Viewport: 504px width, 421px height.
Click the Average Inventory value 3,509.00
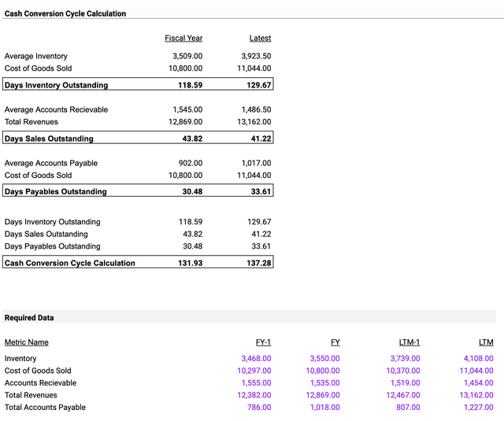click(187, 56)
